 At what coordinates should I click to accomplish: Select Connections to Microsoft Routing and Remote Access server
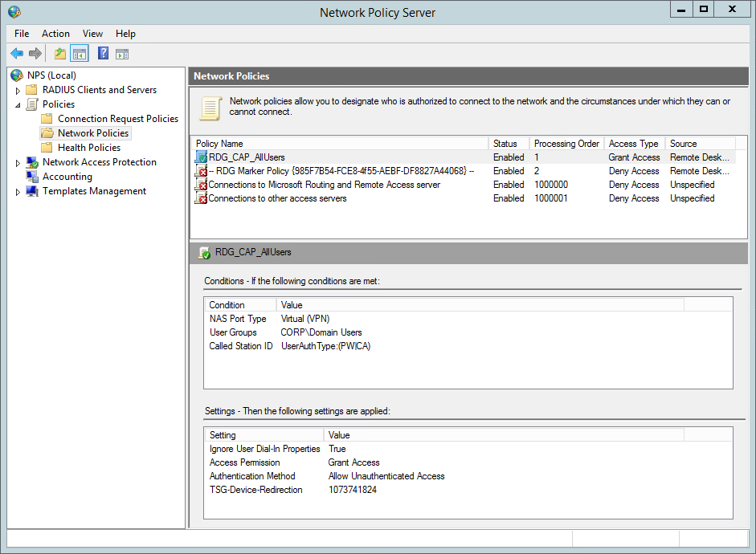pyautogui.click(x=465, y=185)
